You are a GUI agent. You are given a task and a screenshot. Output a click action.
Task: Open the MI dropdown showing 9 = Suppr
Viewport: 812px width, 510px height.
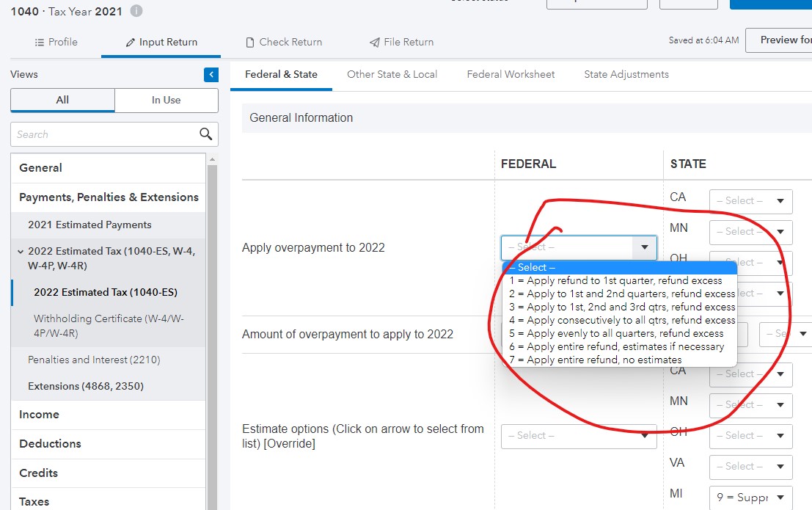(x=750, y=497)
